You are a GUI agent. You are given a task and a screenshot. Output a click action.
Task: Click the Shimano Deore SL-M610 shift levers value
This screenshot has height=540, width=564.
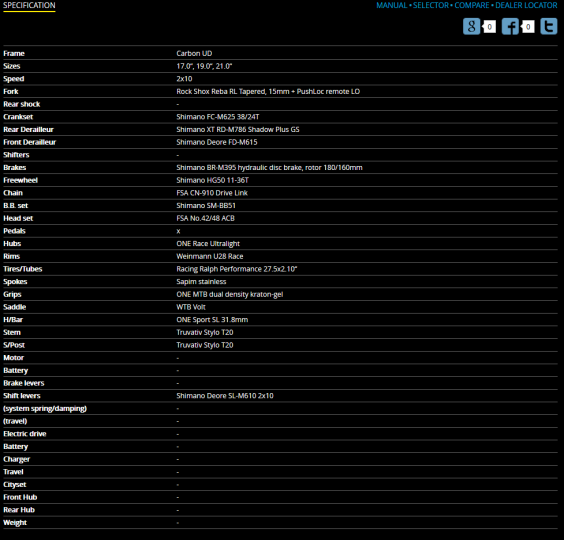[x=225, y=396]
